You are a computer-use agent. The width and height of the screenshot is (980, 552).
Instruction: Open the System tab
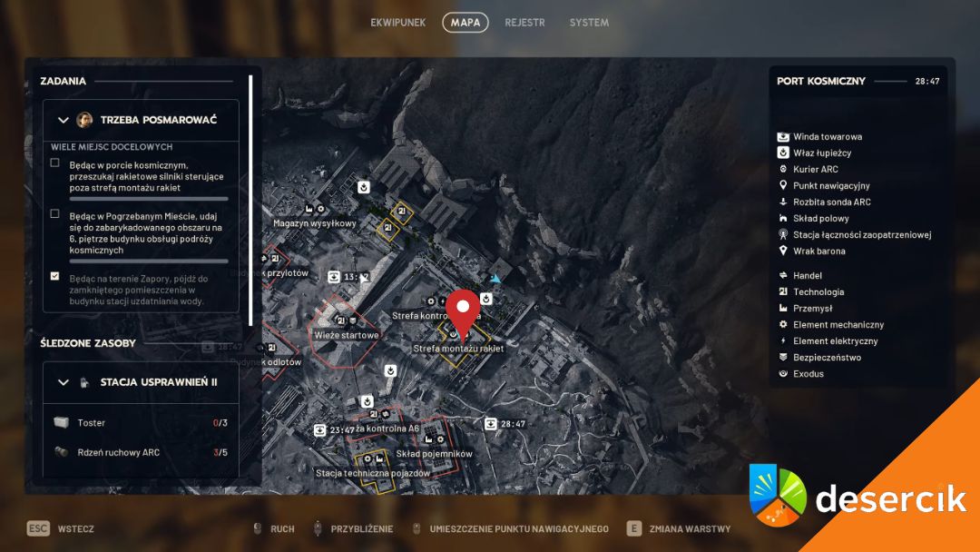tap(589, 23)
